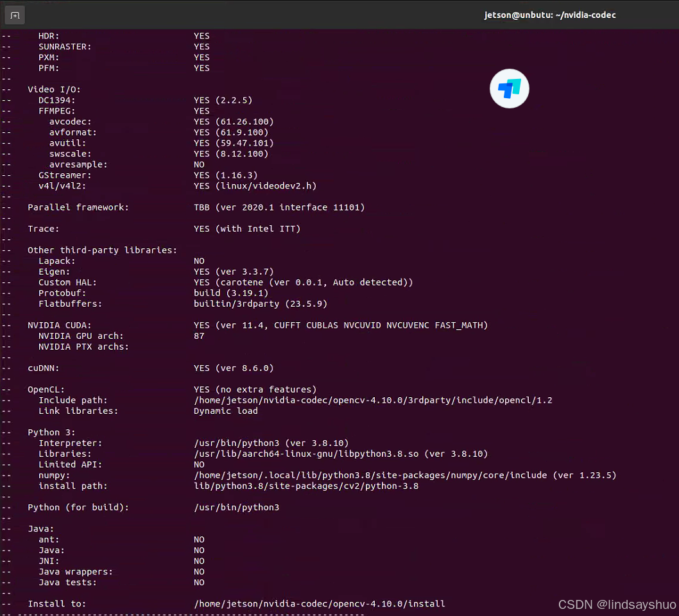Click the Java wrappers 'NO' value

pos(199,572)
